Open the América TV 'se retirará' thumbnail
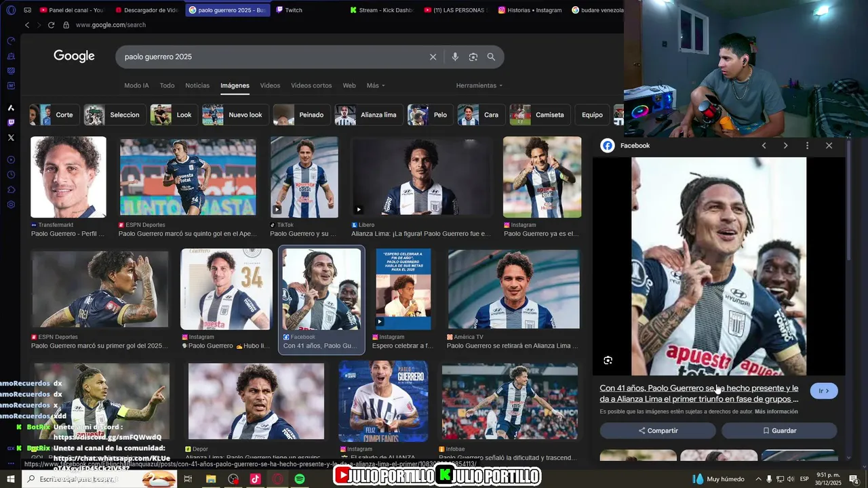Screen dimensions: 868x488 514,289
